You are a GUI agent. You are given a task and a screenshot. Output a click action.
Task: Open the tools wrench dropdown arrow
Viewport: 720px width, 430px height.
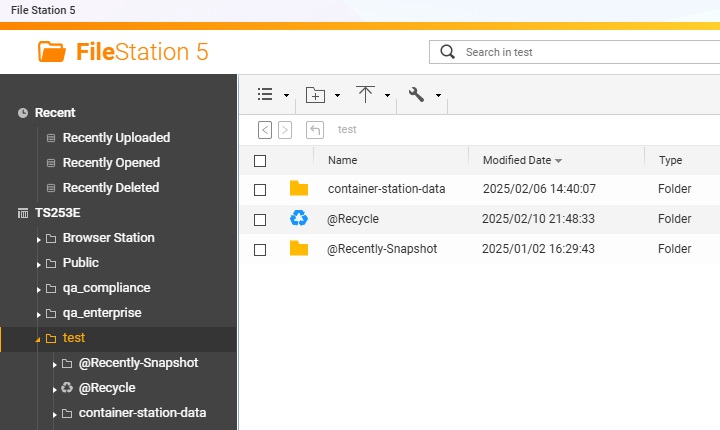[439, 96]
